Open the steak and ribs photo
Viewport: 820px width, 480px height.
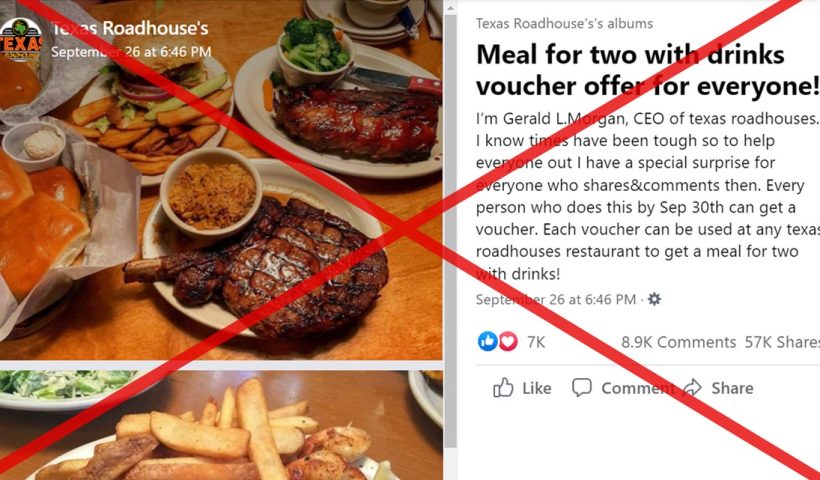(x=221, y=180)
